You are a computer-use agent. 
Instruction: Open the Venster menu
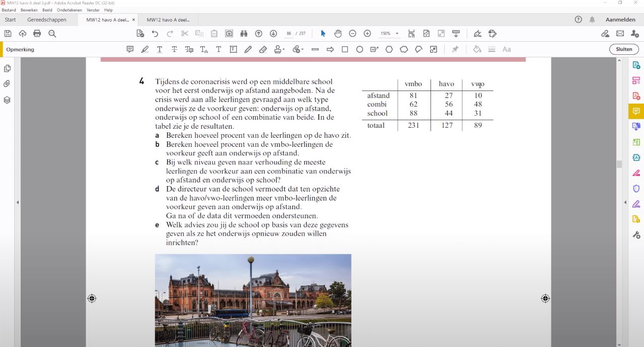click(93, 10)
